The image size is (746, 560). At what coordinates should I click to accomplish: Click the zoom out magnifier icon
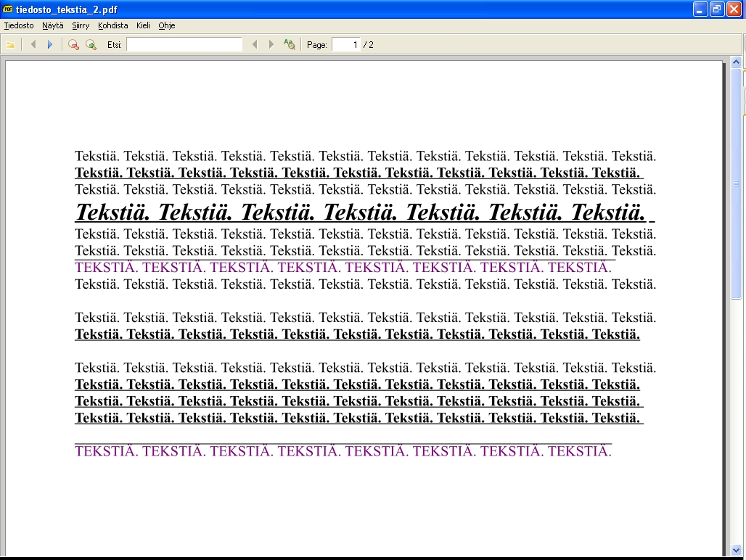pyautogui.click(x=73, y=45)
